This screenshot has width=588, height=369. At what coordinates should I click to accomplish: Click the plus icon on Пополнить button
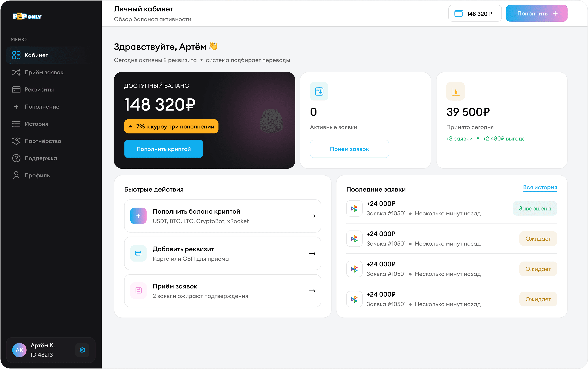pos(555,13)
